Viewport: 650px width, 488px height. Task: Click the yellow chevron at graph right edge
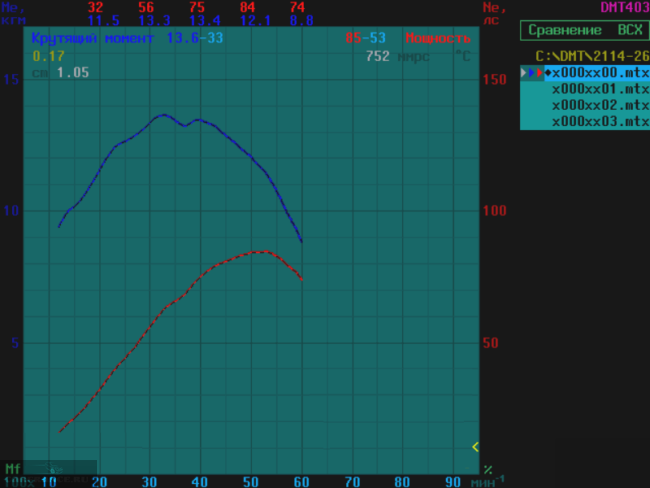click(476, 447)
